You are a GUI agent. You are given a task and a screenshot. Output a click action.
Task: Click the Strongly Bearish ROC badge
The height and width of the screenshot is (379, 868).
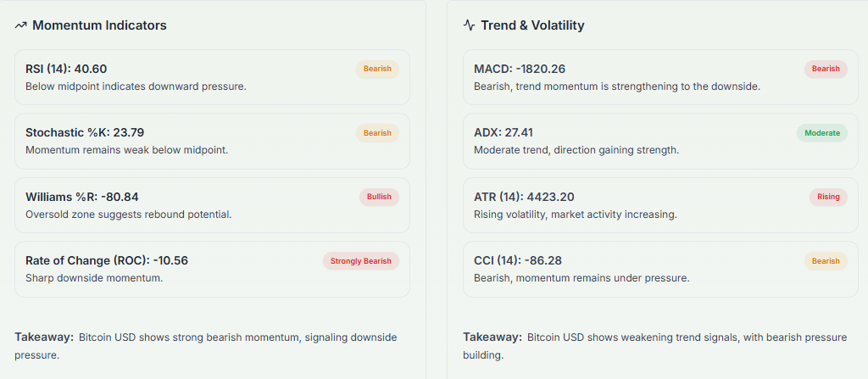[361, 261]
